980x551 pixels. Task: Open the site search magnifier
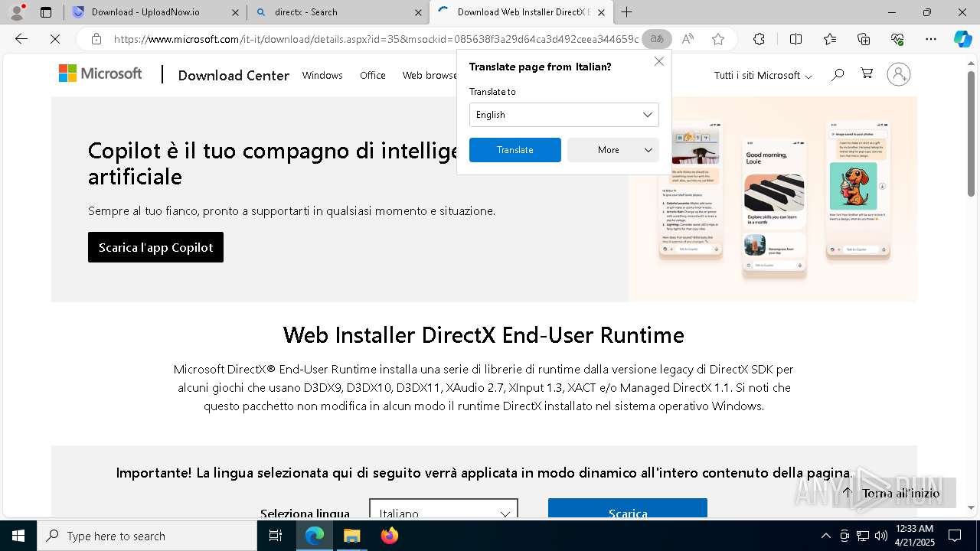838,74
